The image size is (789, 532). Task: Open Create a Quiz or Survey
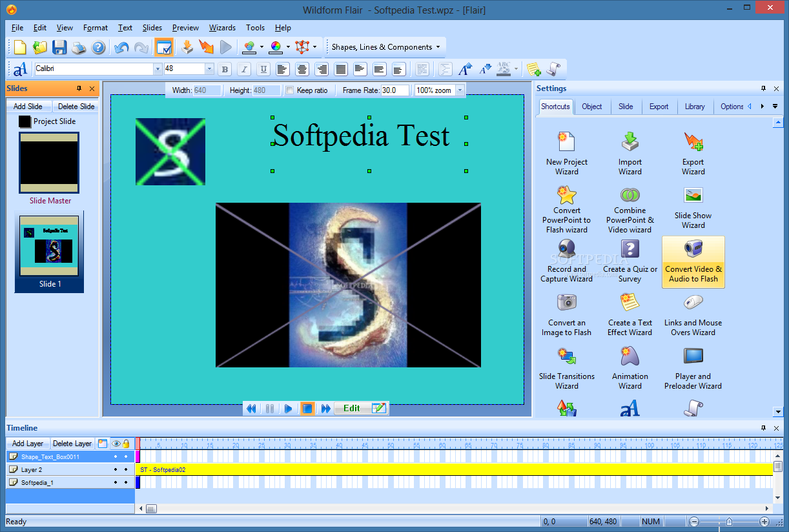pyautogui.click(x=630, y=261)
